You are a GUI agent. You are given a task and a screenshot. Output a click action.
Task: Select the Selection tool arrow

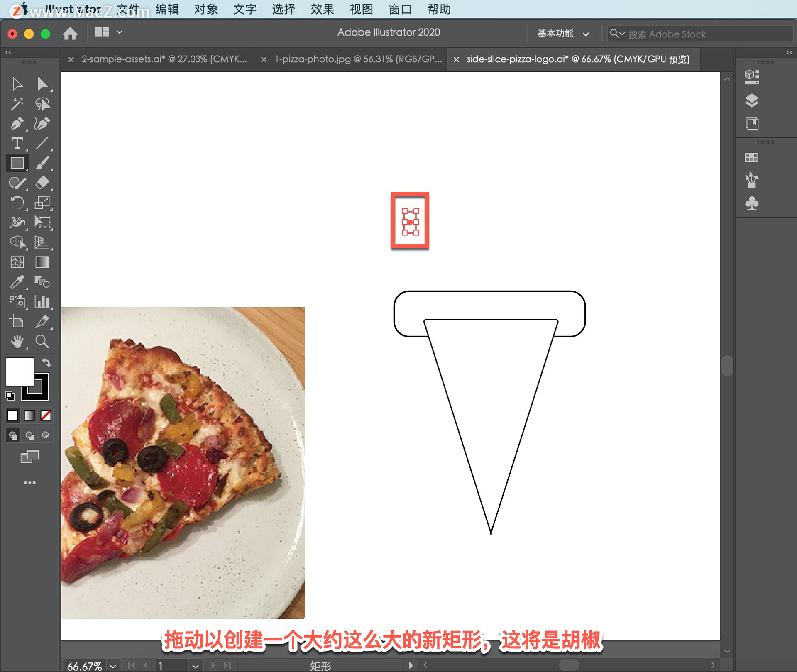tap(17, 84)
